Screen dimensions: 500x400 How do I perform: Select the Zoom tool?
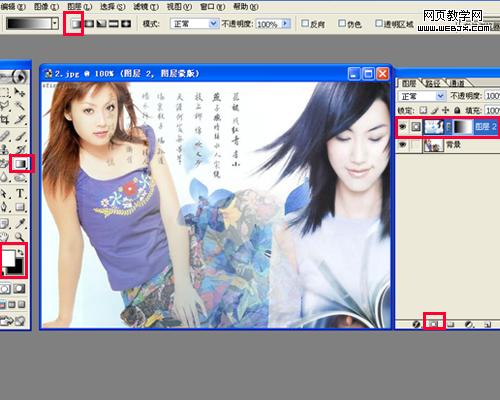point(20,237)
